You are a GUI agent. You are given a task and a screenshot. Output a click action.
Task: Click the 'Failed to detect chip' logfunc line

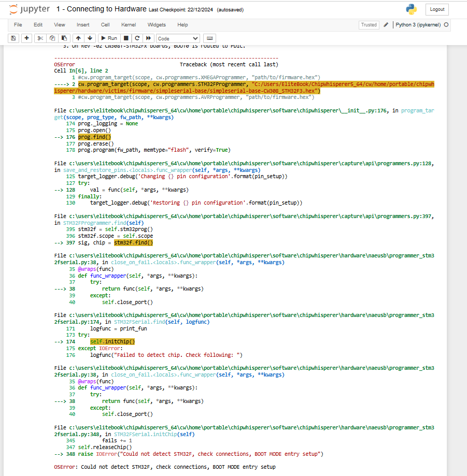coord(166,355)
